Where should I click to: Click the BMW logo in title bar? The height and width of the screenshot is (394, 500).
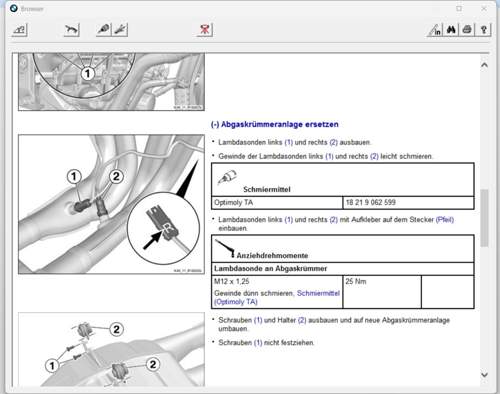click(14, 8)
